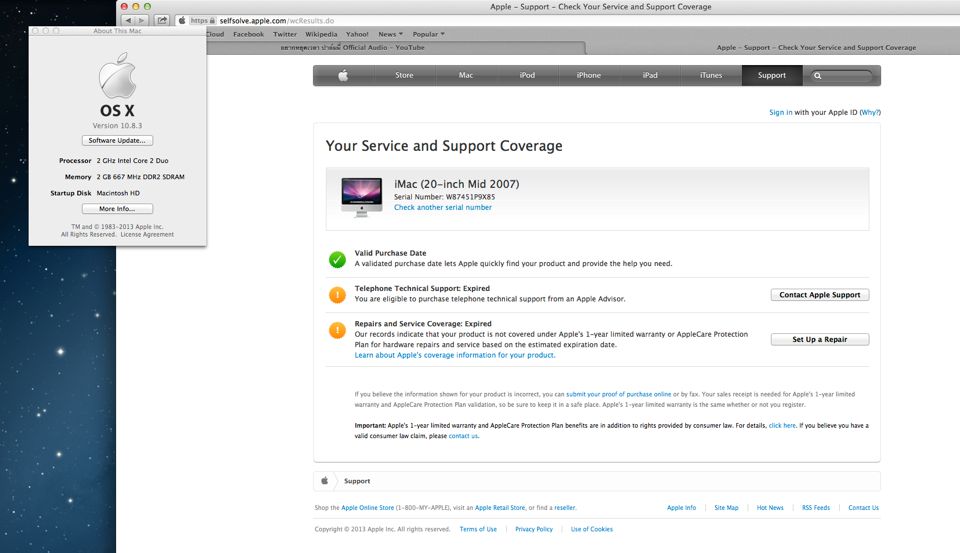
Task: Click the reseller footer link
Action: [564, 508]
